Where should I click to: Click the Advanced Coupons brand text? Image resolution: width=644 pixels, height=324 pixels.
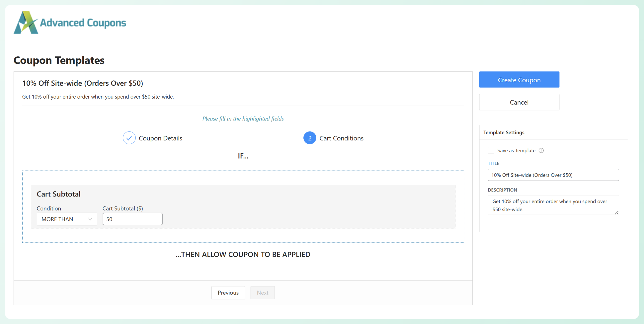coord(83,23)
